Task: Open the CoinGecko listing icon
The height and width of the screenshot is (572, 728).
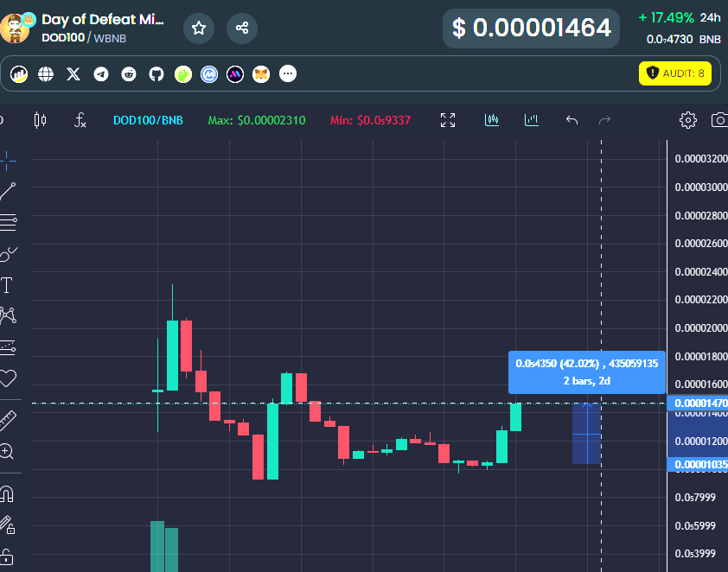Action: [x=182, y=74]
